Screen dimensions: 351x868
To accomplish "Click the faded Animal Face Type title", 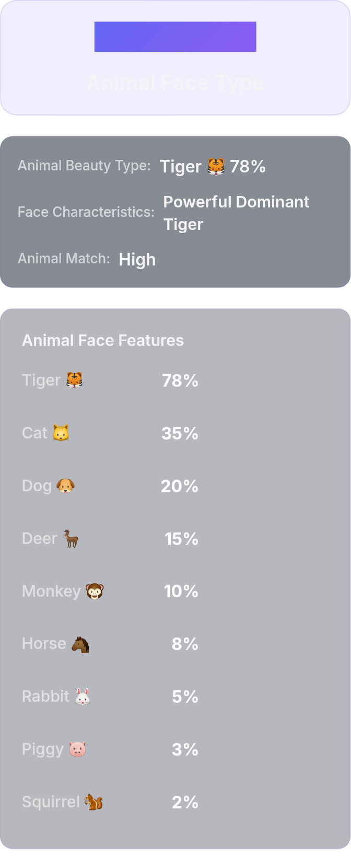I will click(175, 83).
